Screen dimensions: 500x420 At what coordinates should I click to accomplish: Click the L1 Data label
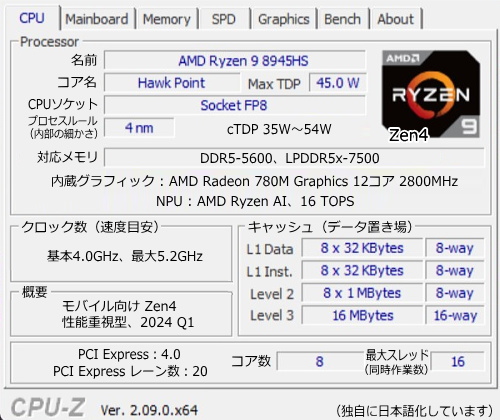coord(270,249)
